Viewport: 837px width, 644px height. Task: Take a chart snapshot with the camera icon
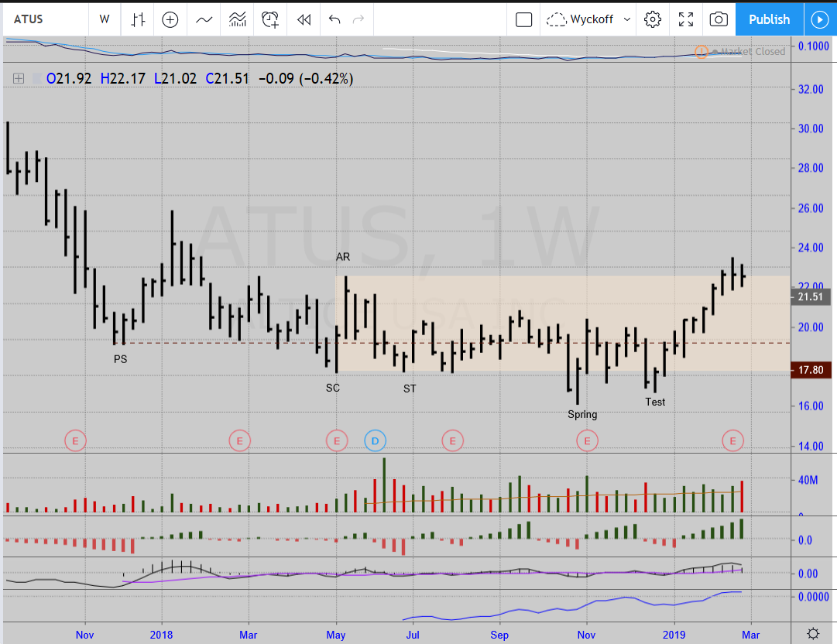719,19
